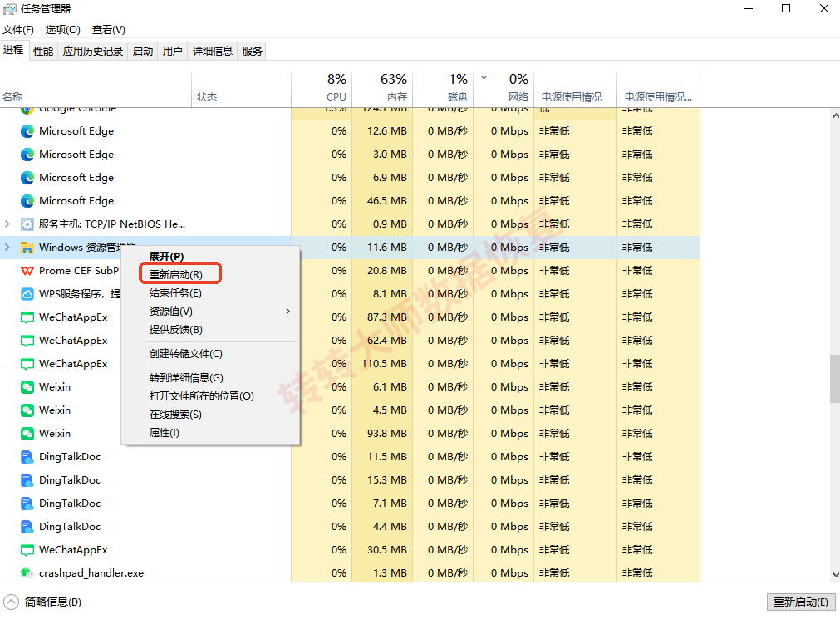Click the Windows 资源管理器 folder icon
This screenshot has height=619, width=840.
coord(27,248)
